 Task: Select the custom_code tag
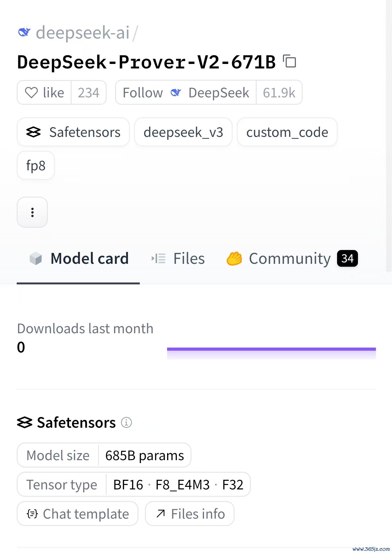pyautogui.click(x=287, y=132)
